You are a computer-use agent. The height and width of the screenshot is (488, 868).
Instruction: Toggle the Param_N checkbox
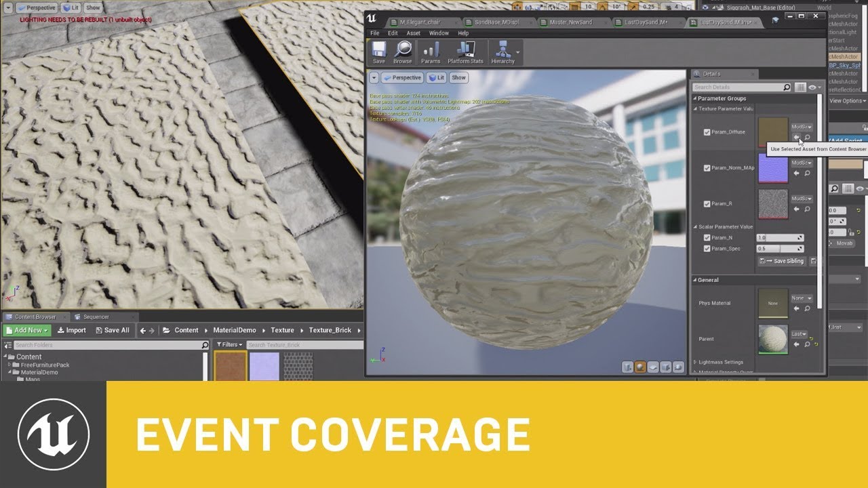tap(707, 238)
